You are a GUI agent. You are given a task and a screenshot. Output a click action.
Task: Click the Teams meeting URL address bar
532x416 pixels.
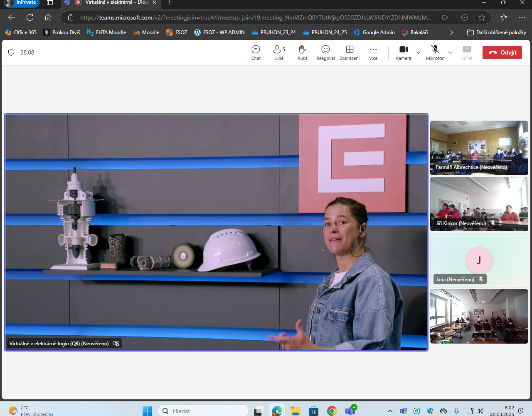pyautogui.click(x=256, y=17)
